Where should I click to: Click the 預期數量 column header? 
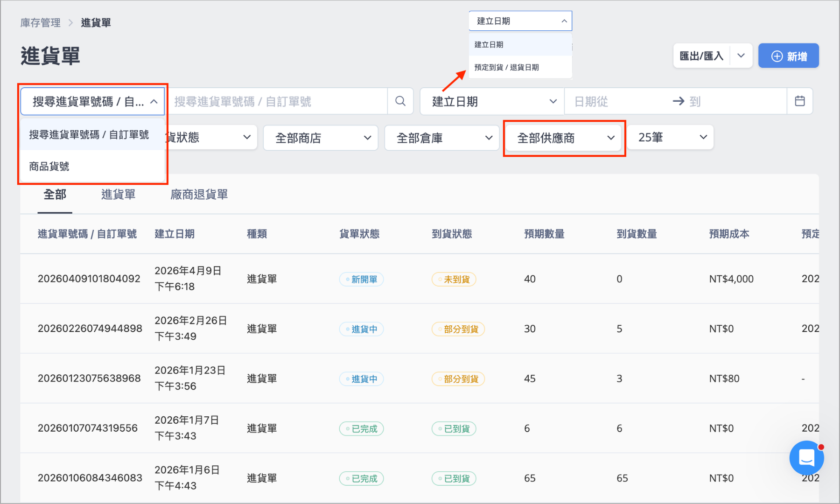coord(544,234)
